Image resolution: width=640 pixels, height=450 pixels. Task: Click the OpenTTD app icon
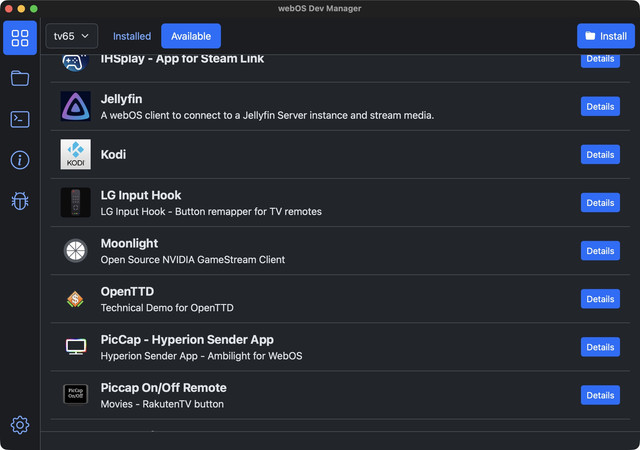tap(76, 299)
